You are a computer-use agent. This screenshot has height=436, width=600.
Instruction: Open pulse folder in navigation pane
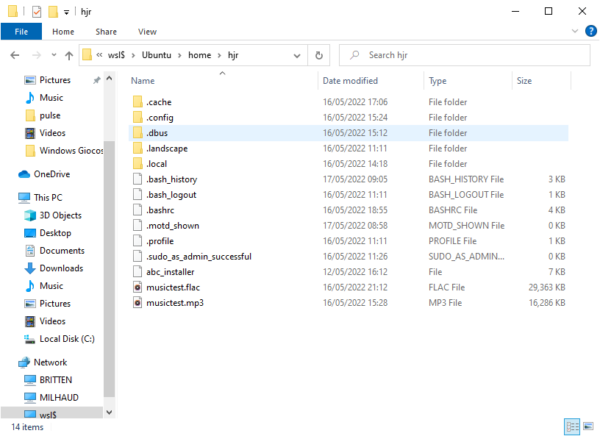[49, 116]
